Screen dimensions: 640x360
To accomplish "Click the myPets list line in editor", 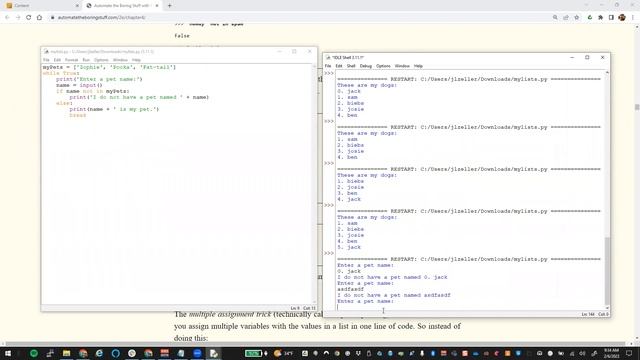I will [109, 67].
